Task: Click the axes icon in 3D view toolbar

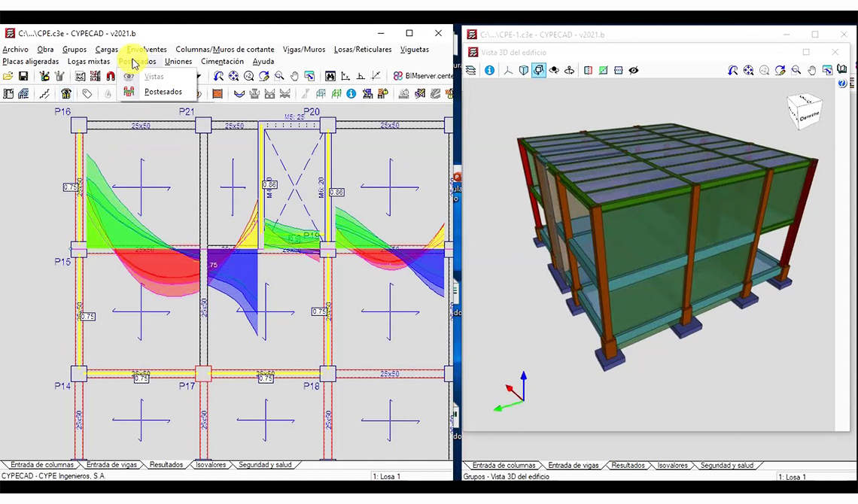Action: [x=508, y=70]
